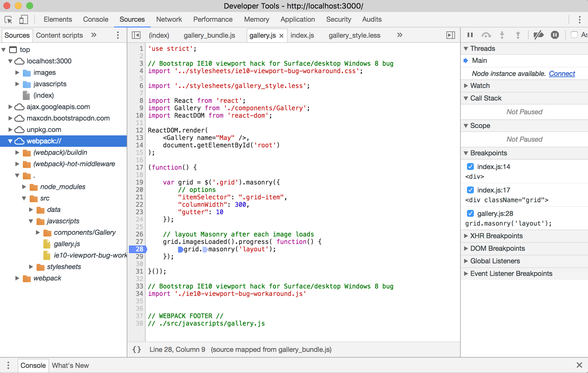Click the step over icon
The image size is (588, 373).
pyautogui.click(x=485, y=35)
